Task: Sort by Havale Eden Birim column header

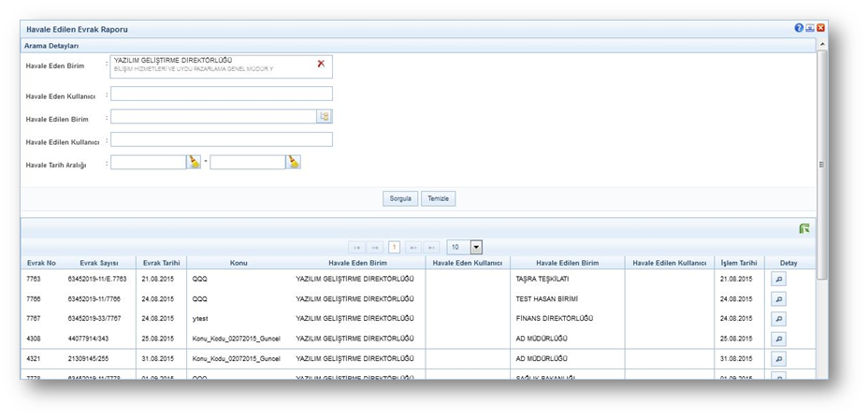Action: [x=357, y=263]
